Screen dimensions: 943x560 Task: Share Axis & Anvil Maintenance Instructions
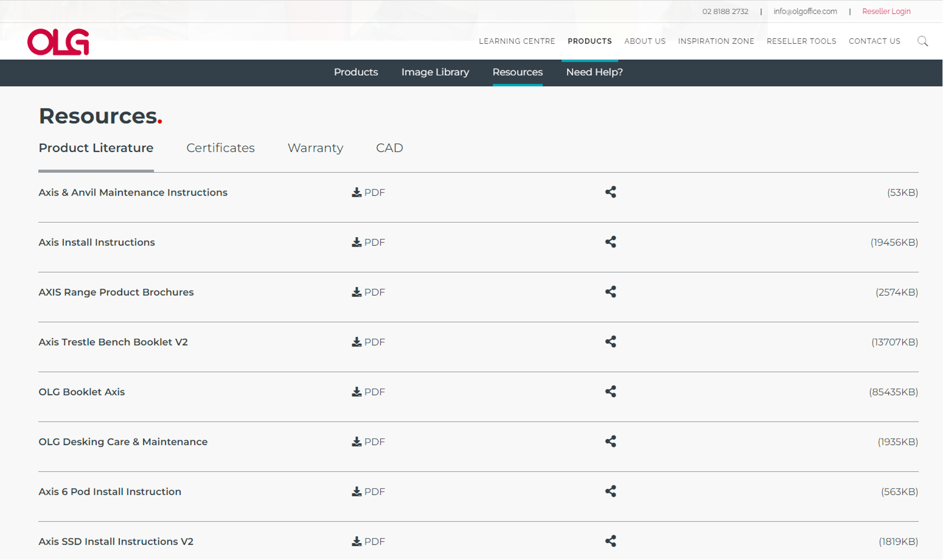pos(610,192)
